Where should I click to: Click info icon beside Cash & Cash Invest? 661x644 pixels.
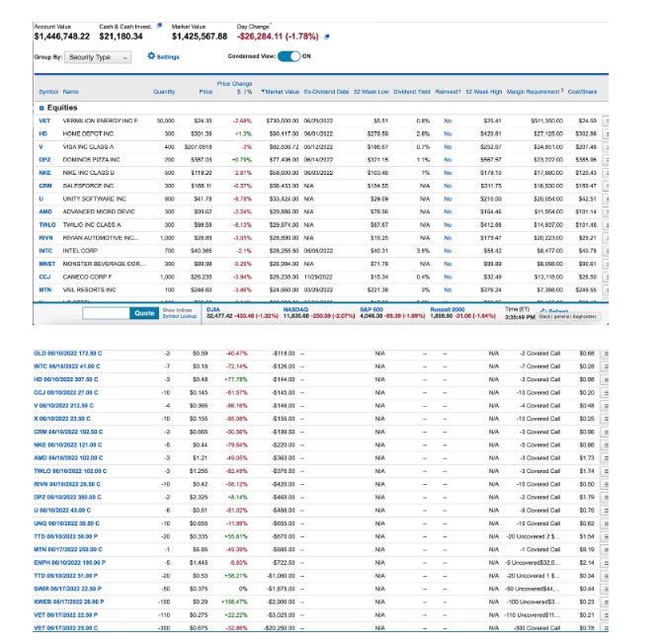pyautogui.click(x=159, y=26)
